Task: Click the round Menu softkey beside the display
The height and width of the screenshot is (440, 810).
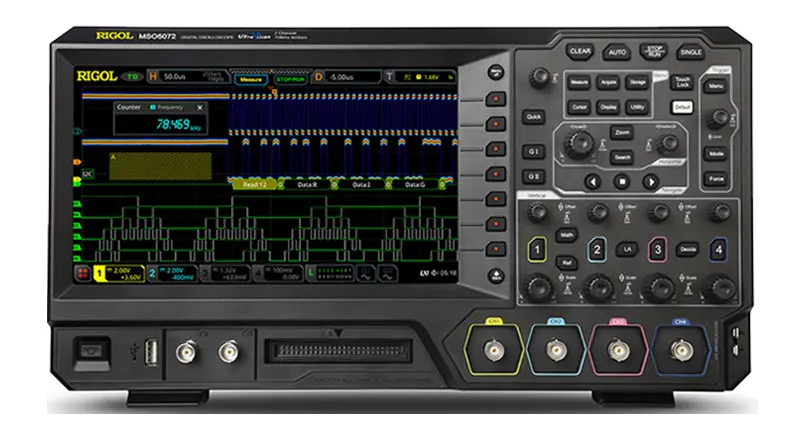Action: tap(496, 72)
